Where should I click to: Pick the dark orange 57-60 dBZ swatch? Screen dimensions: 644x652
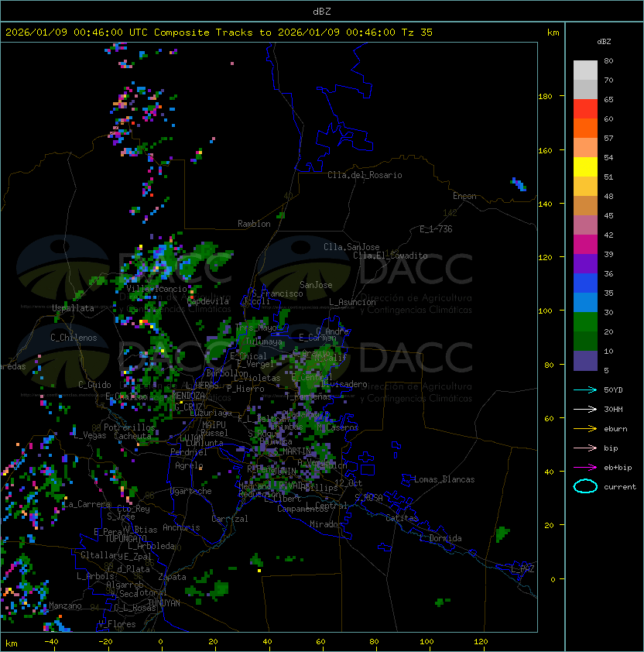tap(585, 128)
